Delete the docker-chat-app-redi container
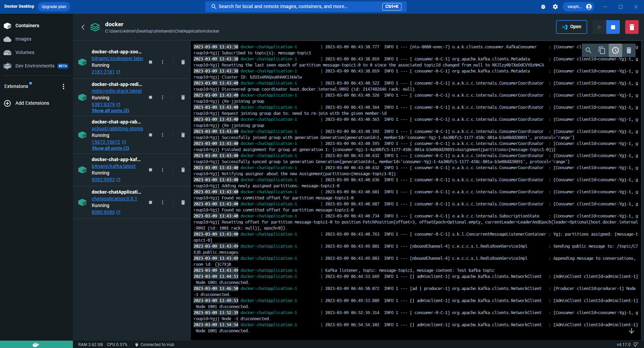 coord(183,97)
